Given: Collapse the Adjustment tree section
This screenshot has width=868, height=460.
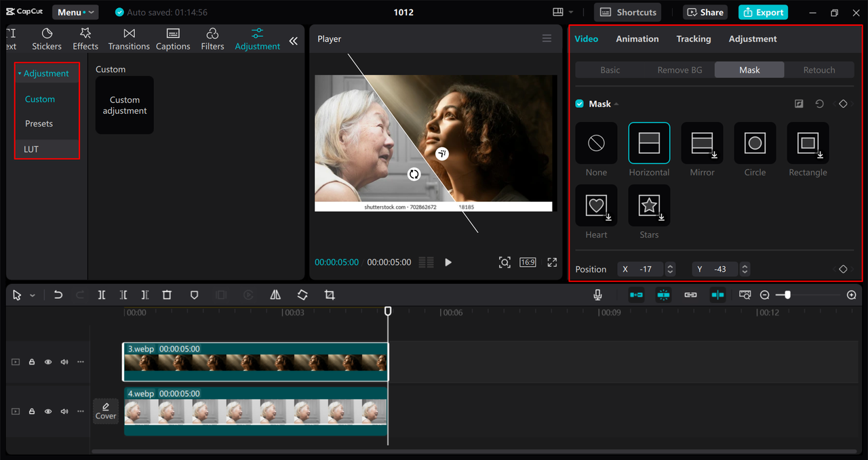Looking at the screenshot, I should (20, 73).
